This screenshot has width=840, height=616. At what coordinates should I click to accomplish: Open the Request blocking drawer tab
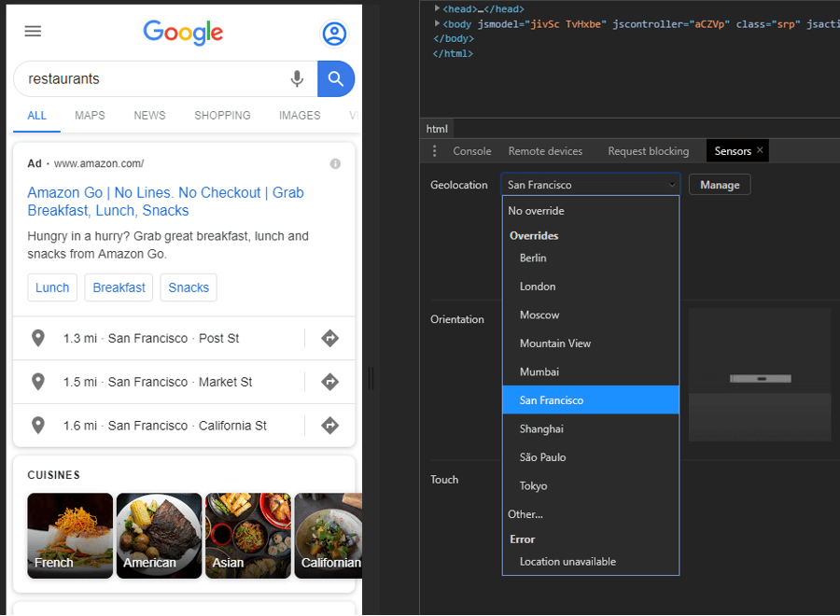649,151
